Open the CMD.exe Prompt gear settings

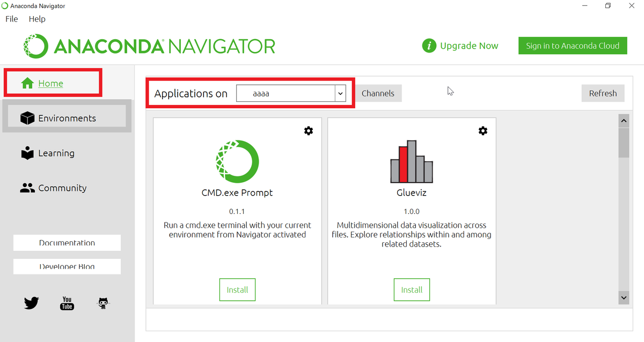click(309, 131)
